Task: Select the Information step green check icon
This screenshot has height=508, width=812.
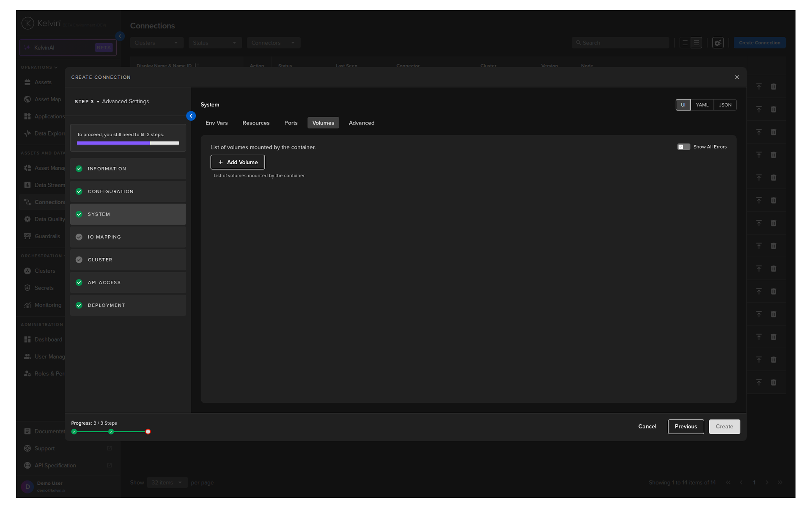Action: (79, 169)
